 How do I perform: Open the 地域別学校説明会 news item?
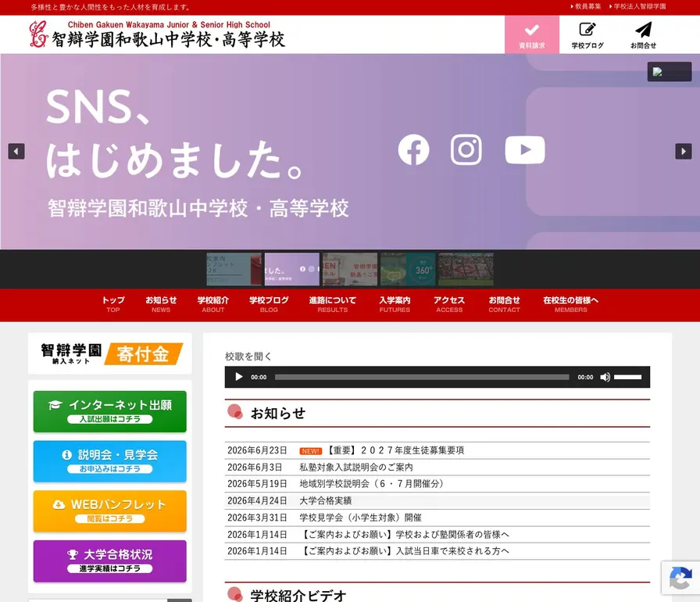tap(371, 484)
